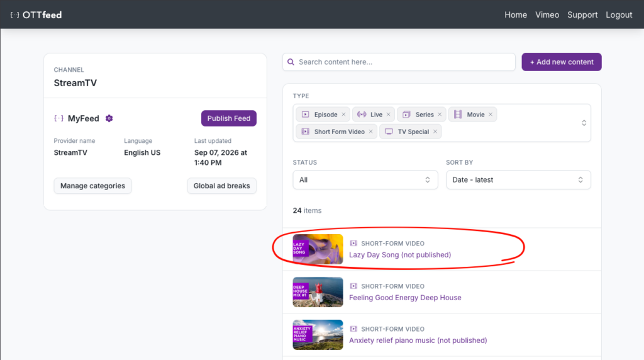The width and height of the screenshot is (644, 360).
Task: Click the OTTfeed logo icon
Action: click(x=15, y=15)
